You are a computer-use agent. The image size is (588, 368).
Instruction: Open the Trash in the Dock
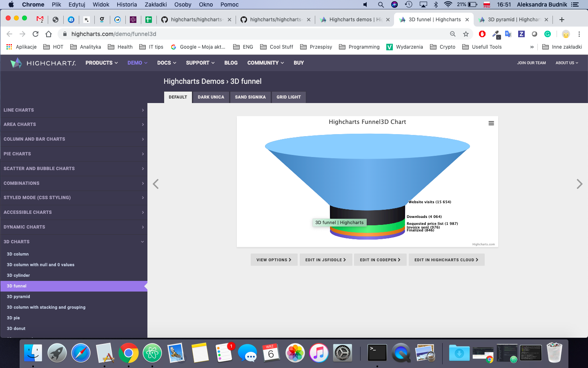point(555,353)
